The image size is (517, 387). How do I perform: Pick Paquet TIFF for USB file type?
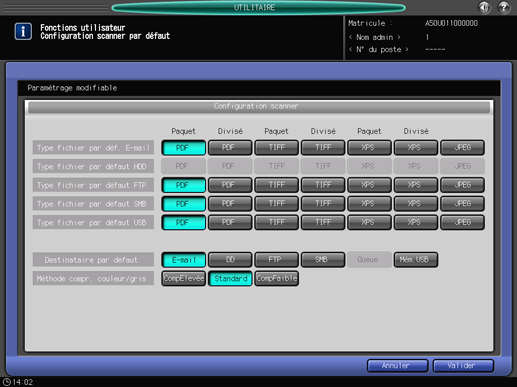coord(276,222)
